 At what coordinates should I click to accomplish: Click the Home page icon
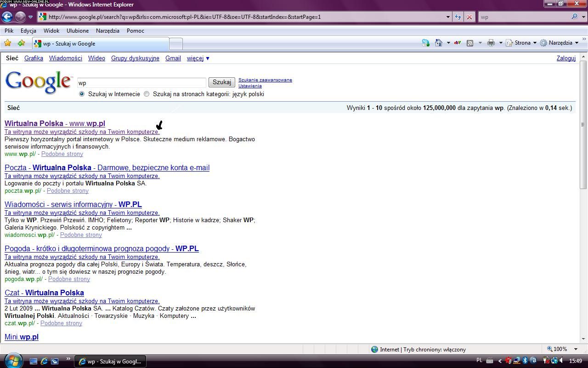click(439, 43)
